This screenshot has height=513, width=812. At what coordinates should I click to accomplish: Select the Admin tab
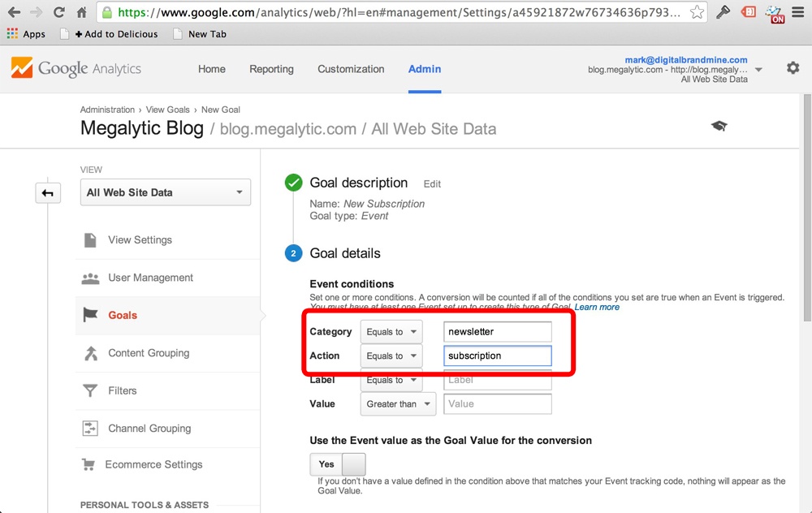click(x=425, y=69)
